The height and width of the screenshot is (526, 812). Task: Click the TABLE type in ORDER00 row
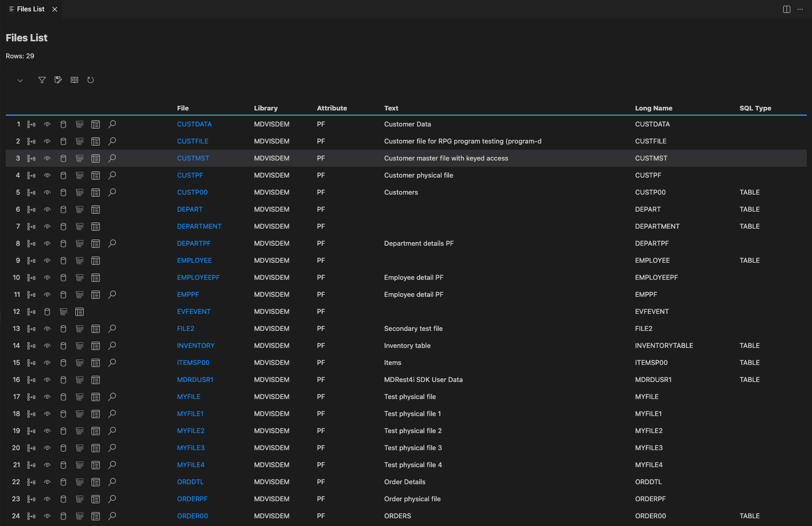point(750,516)
